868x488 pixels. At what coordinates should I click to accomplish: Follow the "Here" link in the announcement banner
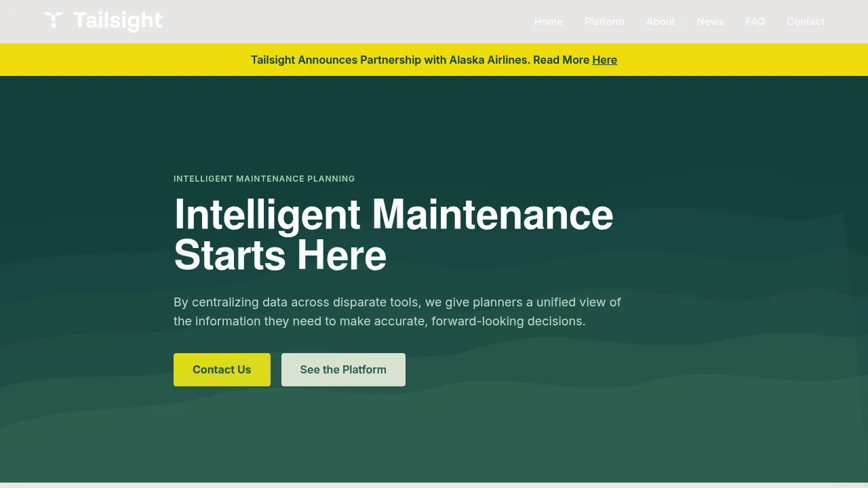click(x=604, y=60)
